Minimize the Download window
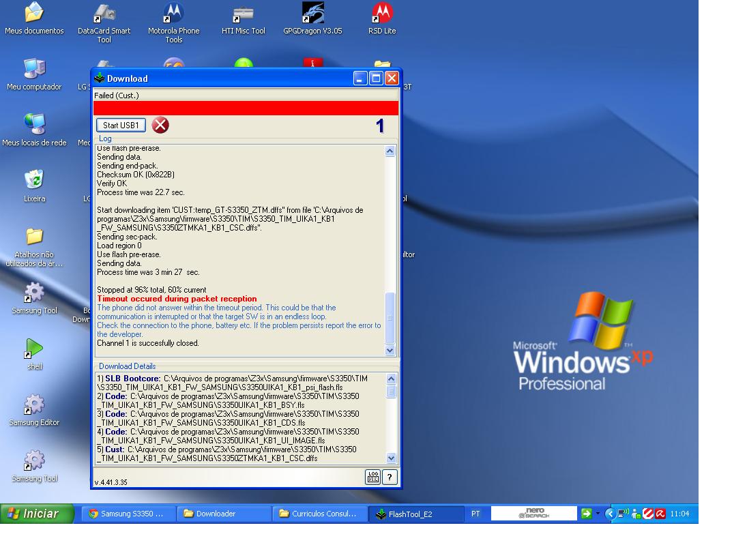This screenshot has width=747, height=560. pyautogui.click(x=360, y=78)
